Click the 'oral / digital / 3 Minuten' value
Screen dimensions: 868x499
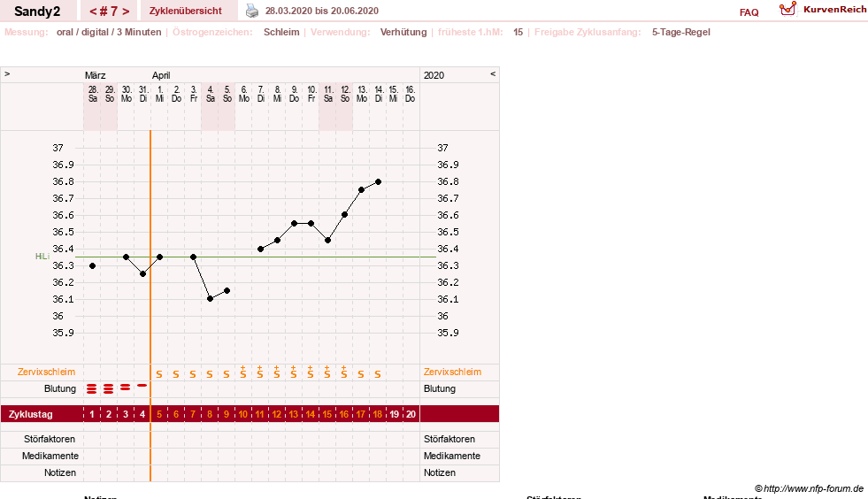tap(109, 32)
